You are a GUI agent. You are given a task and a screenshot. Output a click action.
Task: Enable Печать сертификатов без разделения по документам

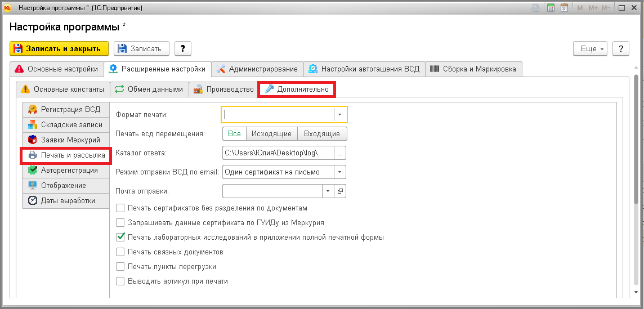point(120,208)
